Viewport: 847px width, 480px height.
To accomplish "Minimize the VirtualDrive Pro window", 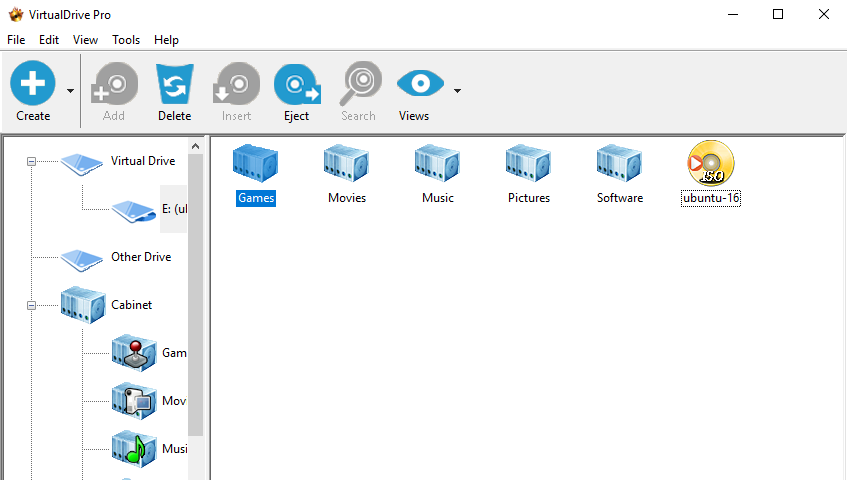I will 733,15.
